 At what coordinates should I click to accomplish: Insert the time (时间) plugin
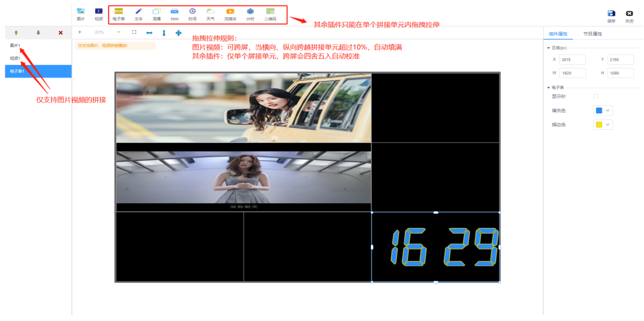pos(193,14)
